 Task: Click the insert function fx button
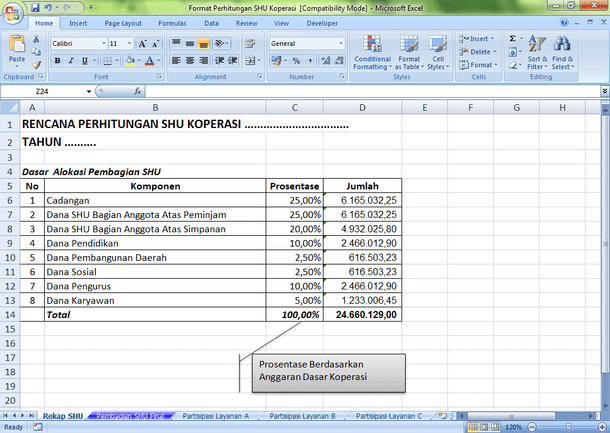click(x=137, y=91)
